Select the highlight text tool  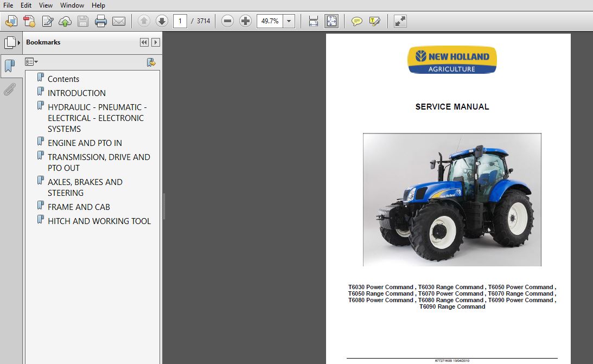pyautogui.click(x=374, y=21)
